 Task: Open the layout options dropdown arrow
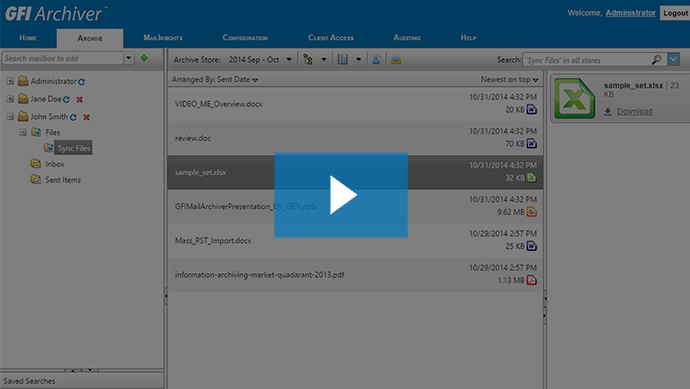(359, 59)
